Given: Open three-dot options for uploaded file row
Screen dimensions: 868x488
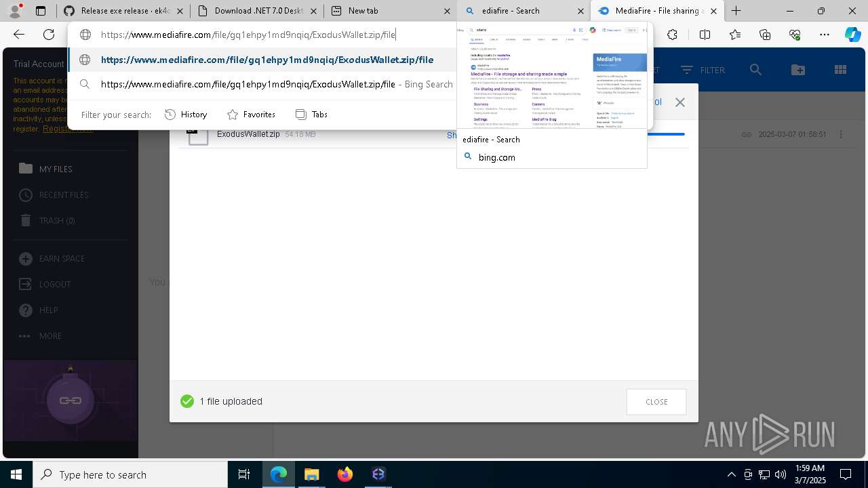Looking at the screenshot, I should pyautogui.click(x=841, y=134).
